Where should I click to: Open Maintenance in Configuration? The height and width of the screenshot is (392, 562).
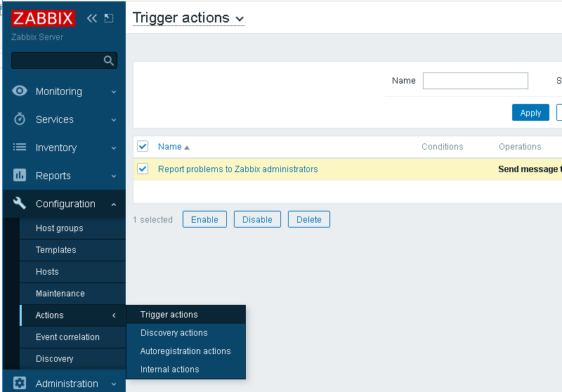[x=73, y=294]
